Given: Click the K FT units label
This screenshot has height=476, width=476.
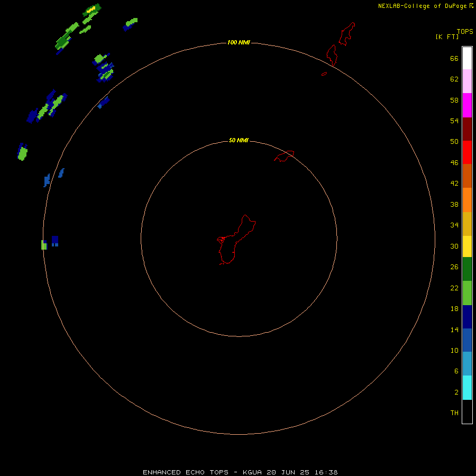Looking at the screenshot, I should click(x=447, y=36).
